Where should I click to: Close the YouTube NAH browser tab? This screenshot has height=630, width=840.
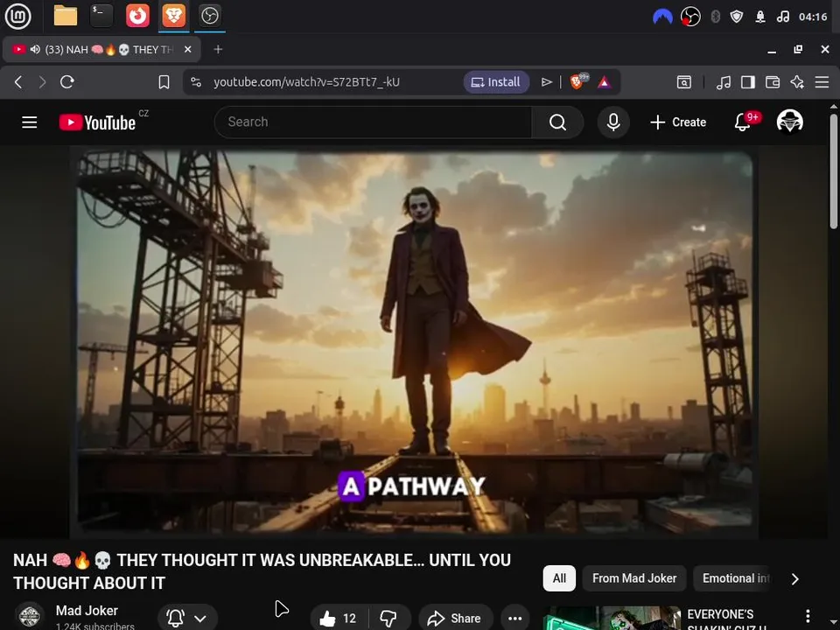(187, 49)
